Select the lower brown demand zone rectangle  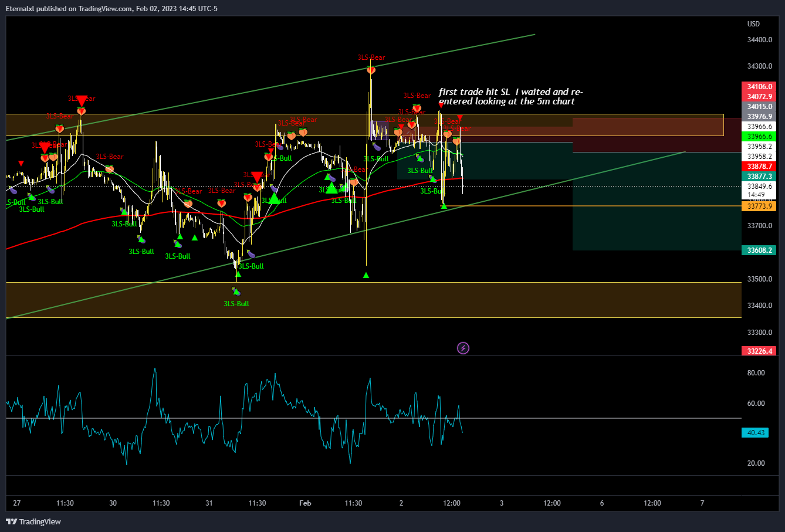tap(374, 300)
